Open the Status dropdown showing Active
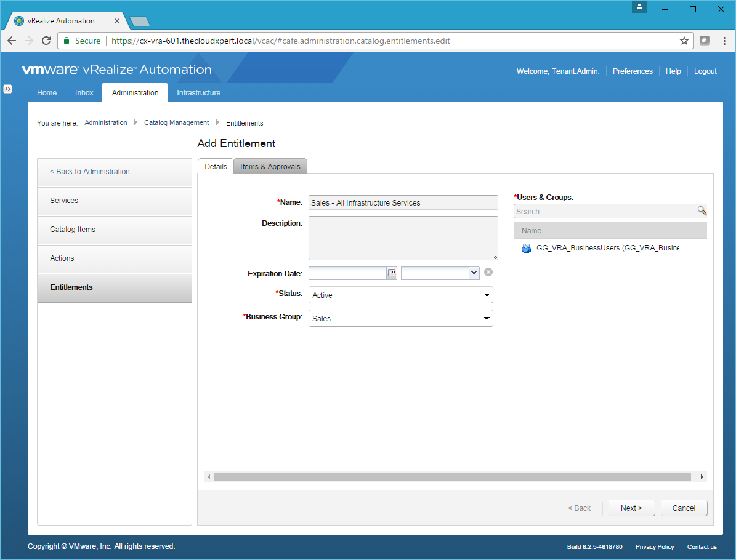736x560 pixels. coord(400,295)
